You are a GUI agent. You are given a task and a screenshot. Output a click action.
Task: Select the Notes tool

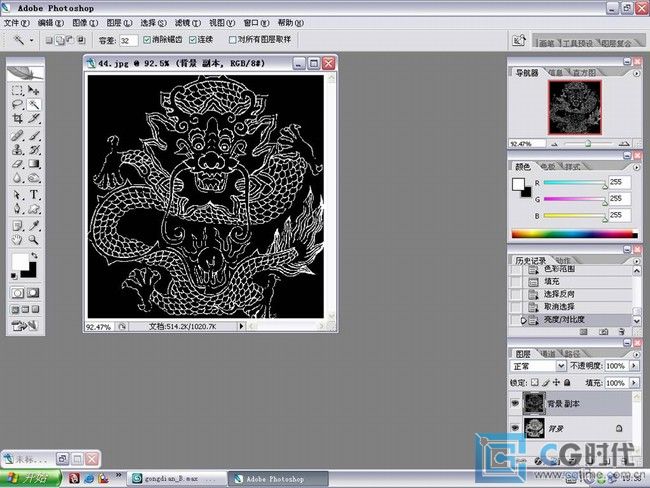(17, 226)
